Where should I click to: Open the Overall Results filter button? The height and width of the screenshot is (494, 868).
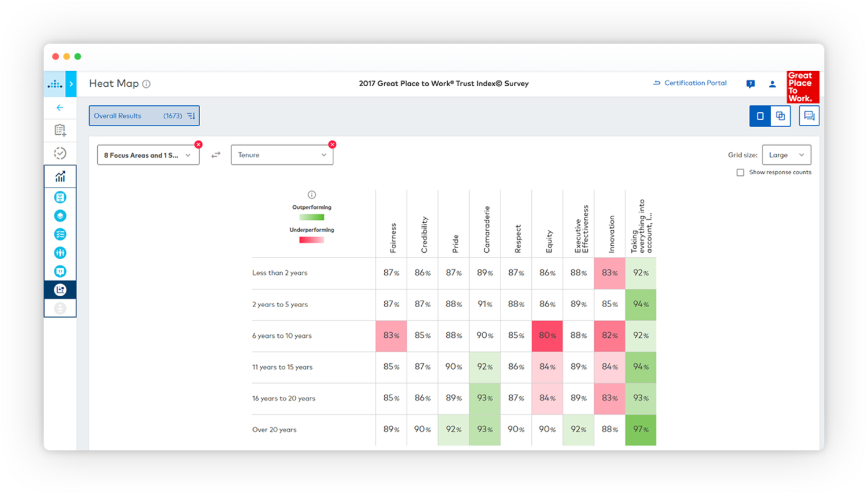click(x=144, y=116)
